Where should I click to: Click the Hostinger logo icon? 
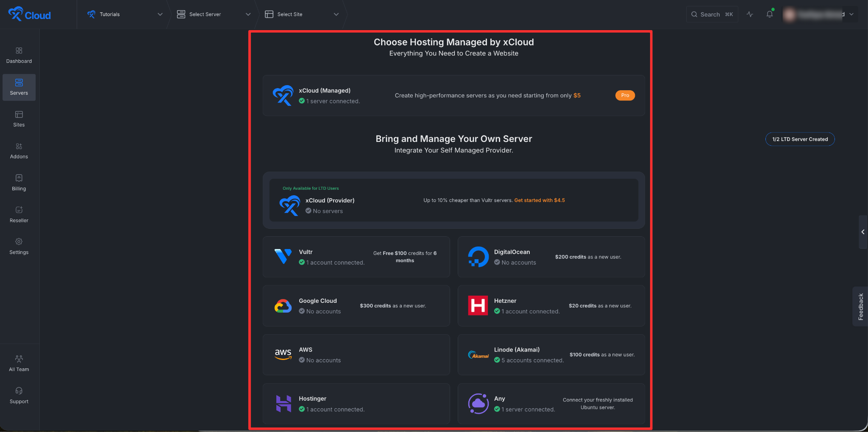(x=284, y=404)
